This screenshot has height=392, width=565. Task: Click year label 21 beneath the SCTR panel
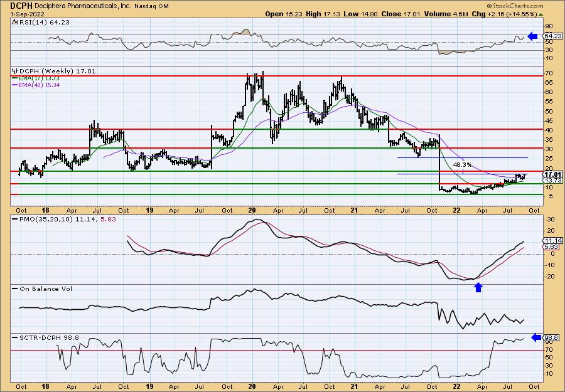tap(354, 387)
